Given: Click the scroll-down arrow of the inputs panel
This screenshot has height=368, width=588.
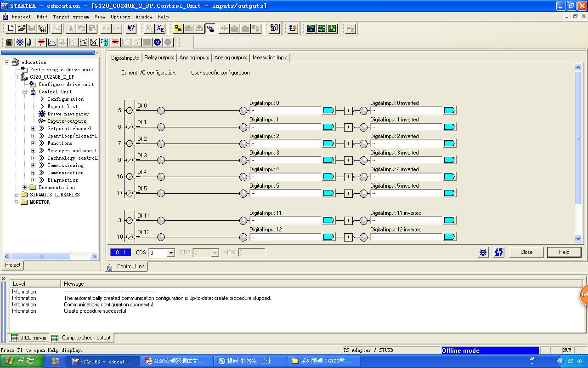Looking at the screenshot, I should (578, 238).
